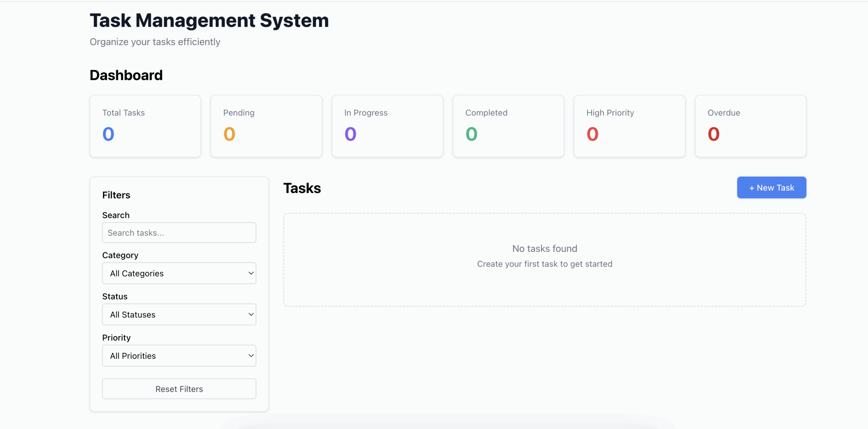Screen dimensions: 868x429
Task: Click the In Progress stat card
Action: (387, 126)
